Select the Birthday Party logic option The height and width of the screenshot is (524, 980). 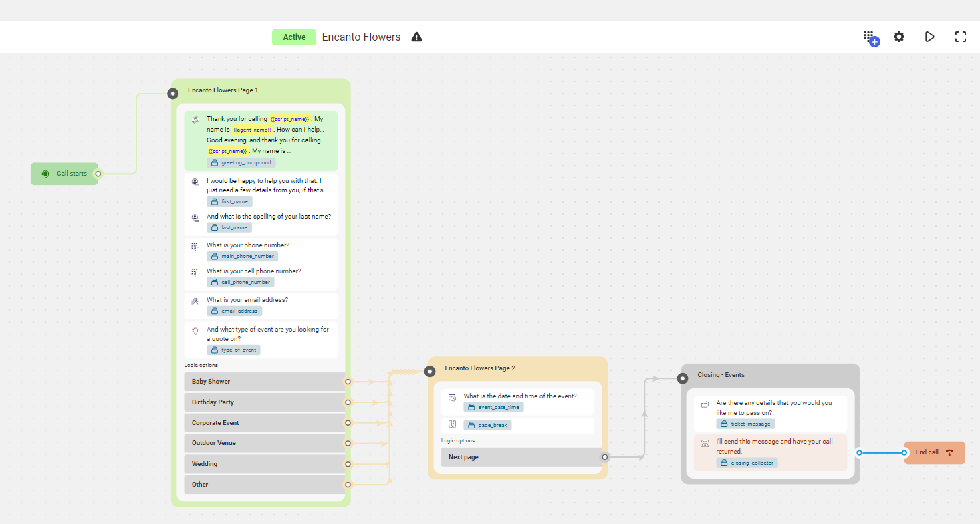pyautogui.click(x=264, y=402)
